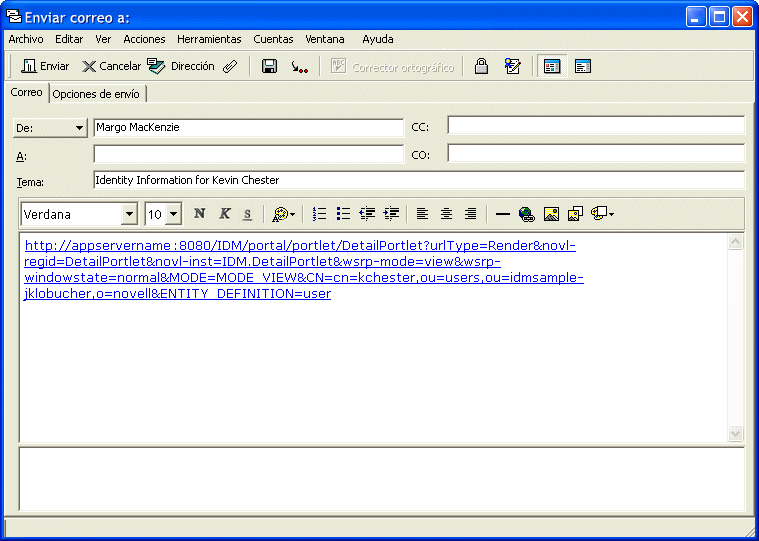
Task: Center align the text
Action: coord(446,213)
